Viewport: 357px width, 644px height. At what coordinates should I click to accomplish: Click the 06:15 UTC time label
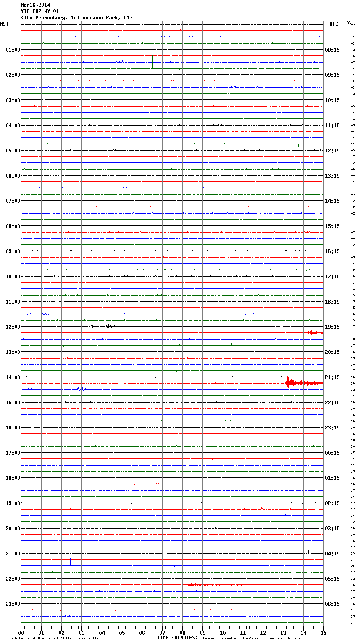point(332,604)
